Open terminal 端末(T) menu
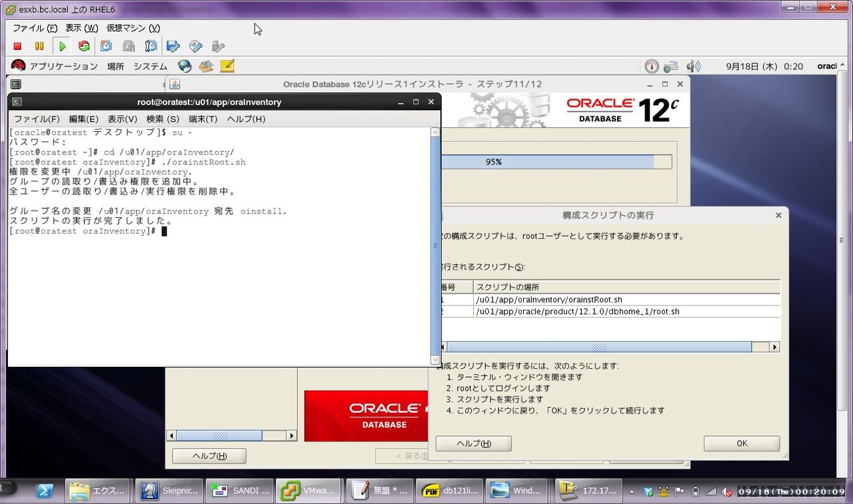Viewport: 853px width, 504px height. (203, 119)
